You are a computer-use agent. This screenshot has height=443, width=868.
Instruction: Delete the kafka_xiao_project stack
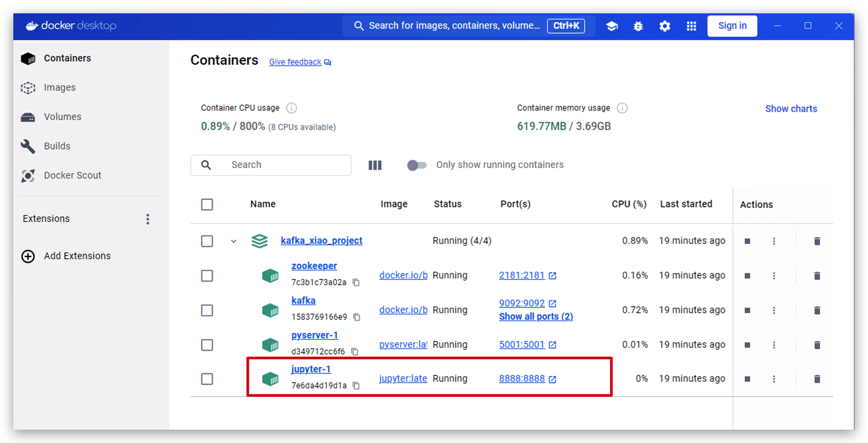coord(817,241)
